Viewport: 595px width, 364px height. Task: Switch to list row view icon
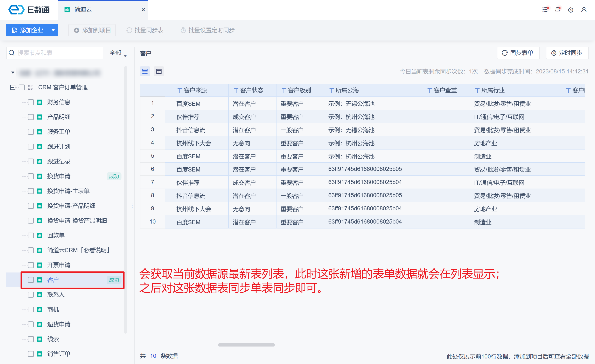145,71
